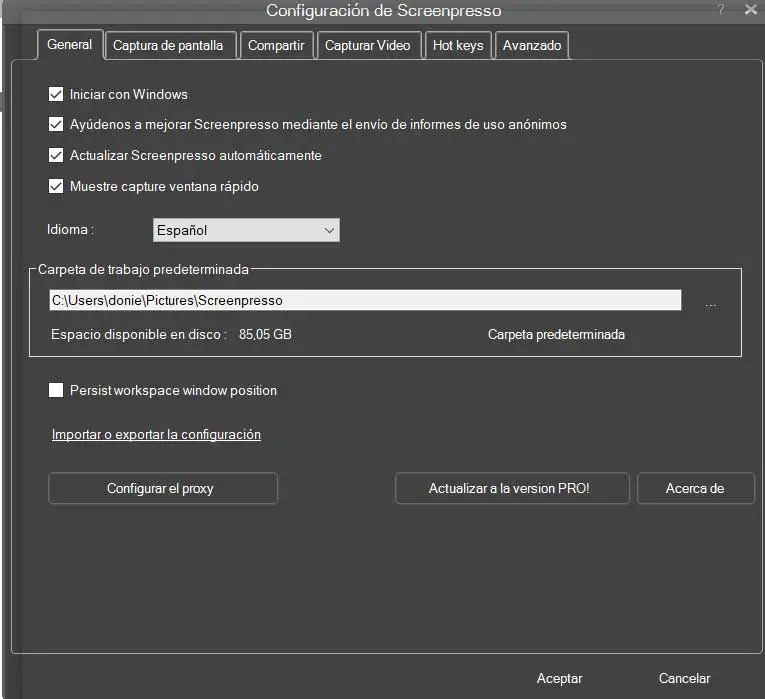Click the 85,05 GB disk space value
Screen dimensions: 765x699
click(265, 335)
